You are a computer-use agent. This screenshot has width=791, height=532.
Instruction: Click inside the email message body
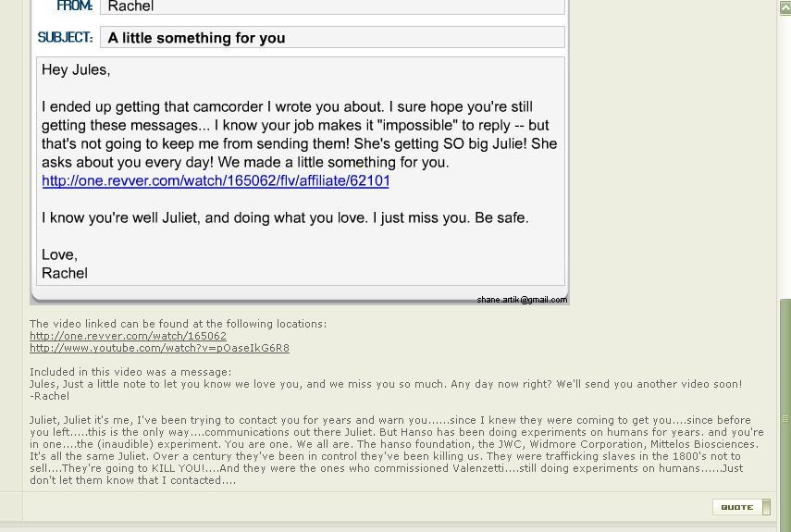click(301, 171)
